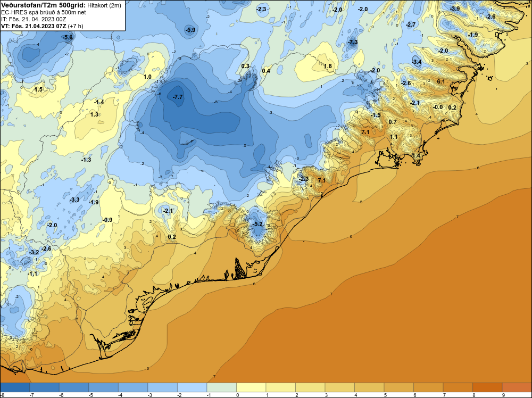Click the legend tick label 5
The width and height of the screenshot is (532, 398).
[385, 395]
